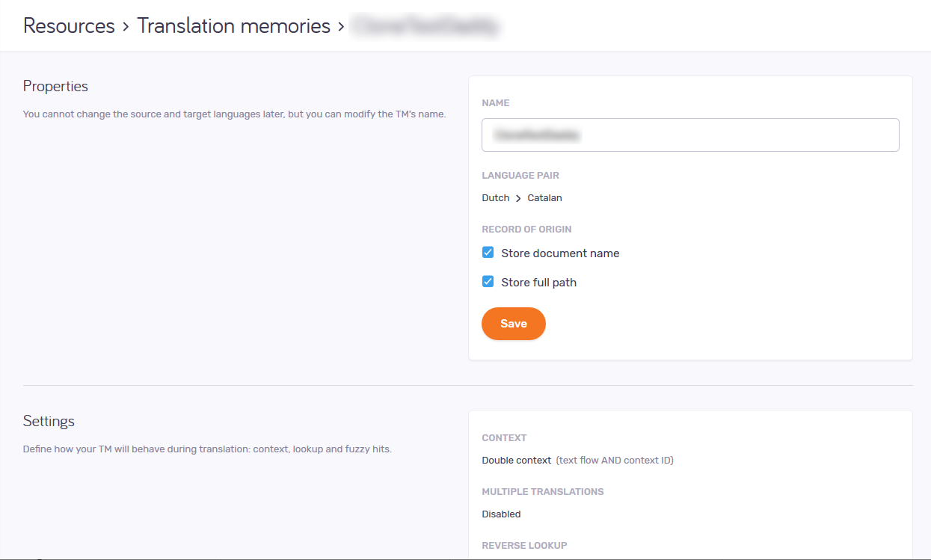The image size is (931, 560).
Task: Click Disabled under Multiple Translations
Action: [501, 514]
